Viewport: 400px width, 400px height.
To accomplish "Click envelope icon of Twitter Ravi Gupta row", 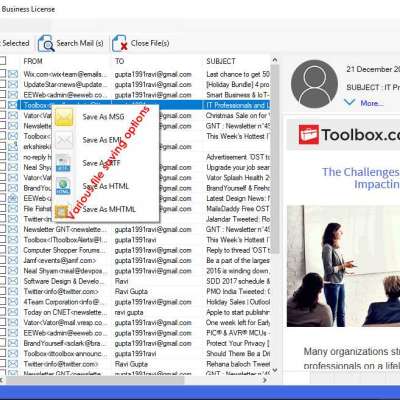I will click(13, 291).
